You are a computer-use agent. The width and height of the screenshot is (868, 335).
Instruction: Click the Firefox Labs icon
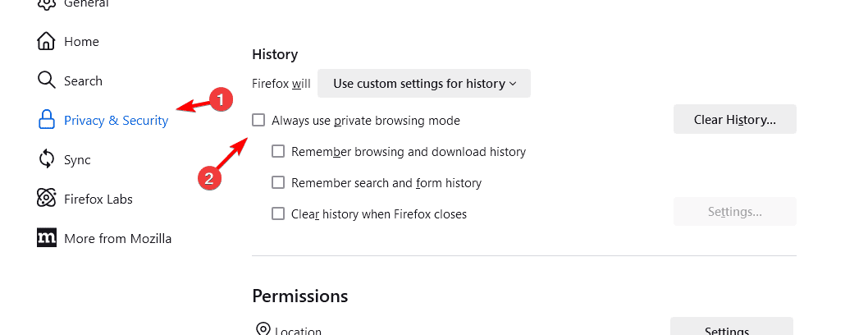pyautogui.click(x=47, y=199)
